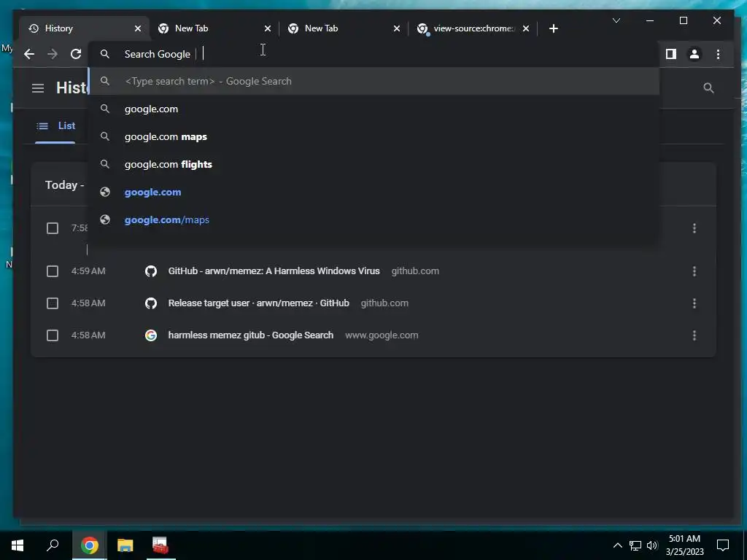Reload the page with refresh icon
Image resolution: width=747 pixels, height=560 pixels.
tap(76, 54)
